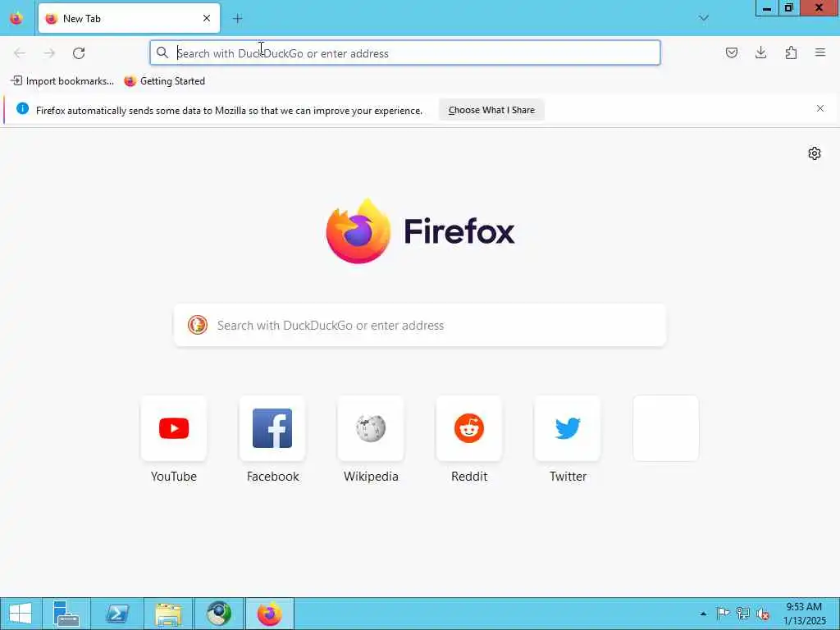Reload the current page
Image resolution: width=840 pixels, height=630 pixels.
tap(79, 52)
